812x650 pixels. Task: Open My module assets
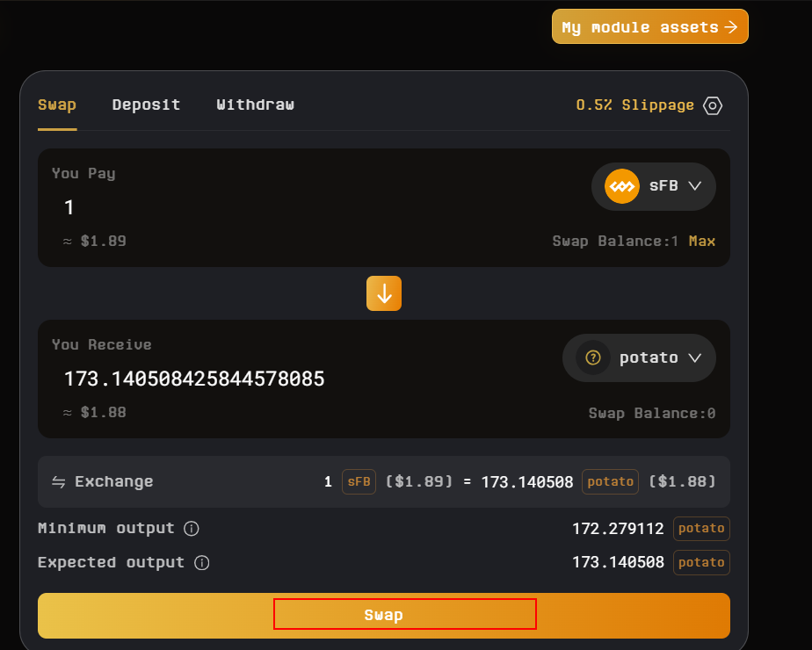649,27
